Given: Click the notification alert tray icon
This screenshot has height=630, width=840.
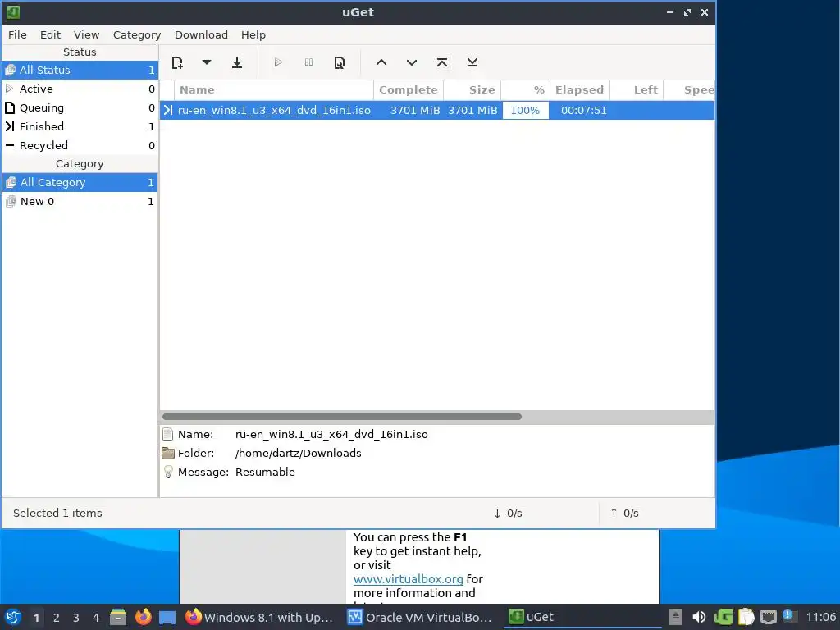Looking at the screenshot, I should pyautogui.click(x=788, y=616).
